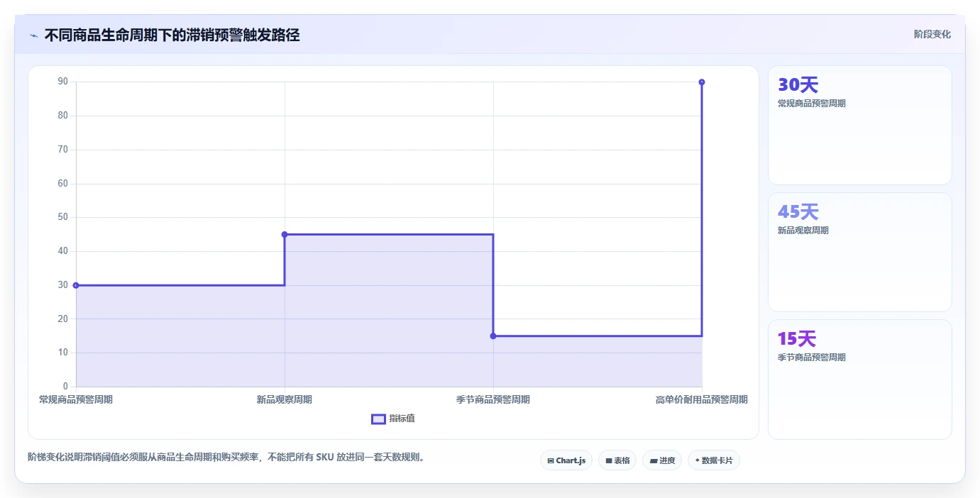This screenshot has height=498, width=980.
Task: Open the 45天 新品观察周期 card
Action: click(860, 252)
